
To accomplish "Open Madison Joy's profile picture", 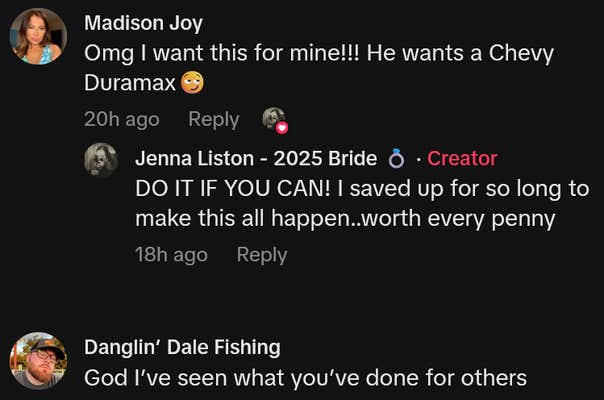I will pyautogui.click(x=38, y=37).
